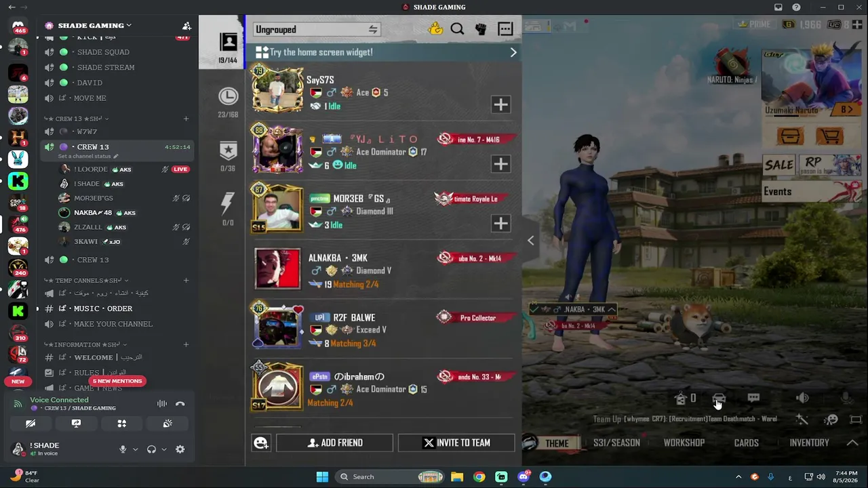Open the recent players clock icon showing 23/168
Image resolution: width=868 pixels, height=488 pixels.
click(228, 96)
